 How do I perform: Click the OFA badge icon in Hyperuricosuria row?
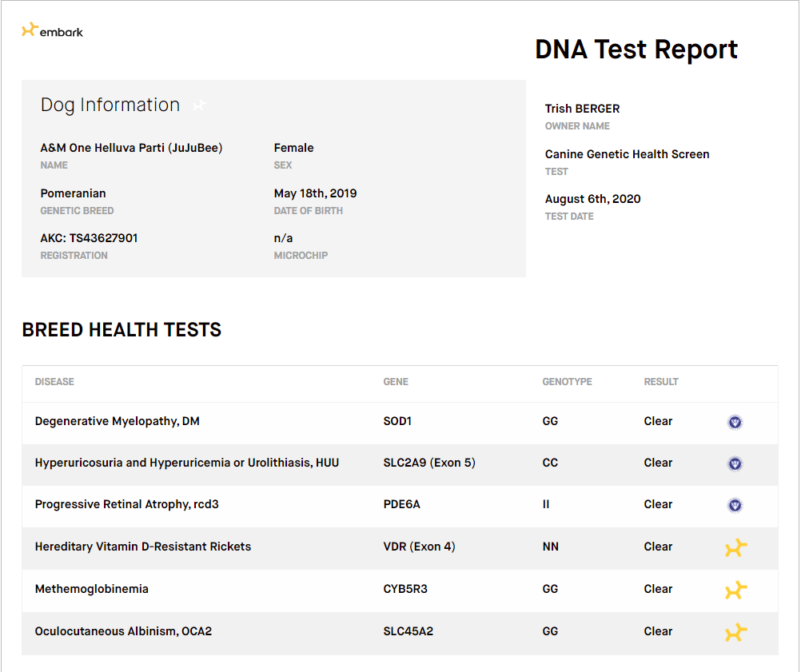click(735, 463)
